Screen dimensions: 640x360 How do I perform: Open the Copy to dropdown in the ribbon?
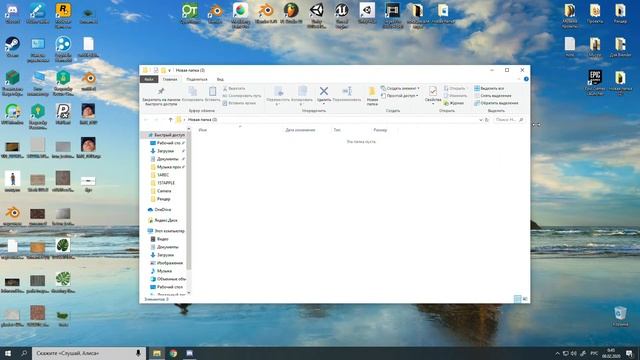point(302,96)
